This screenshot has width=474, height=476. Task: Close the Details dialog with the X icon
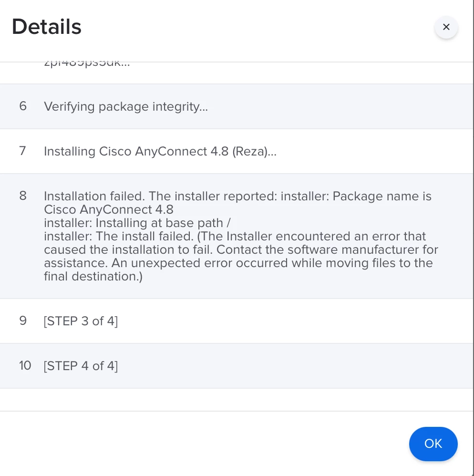tap(446, 27)
